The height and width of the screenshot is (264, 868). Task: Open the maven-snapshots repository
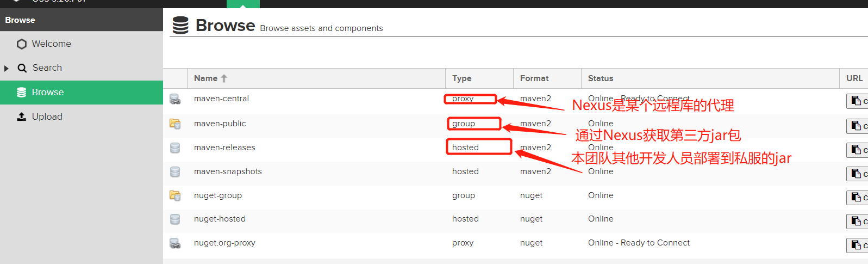tap(228, 171)
